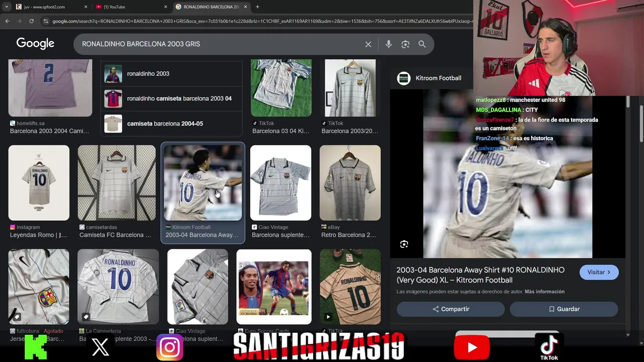The height and width of the screenshot is (362, 644).
Task: Click the Kick logo in overlay bar
Action: click(x=36, y=347)
